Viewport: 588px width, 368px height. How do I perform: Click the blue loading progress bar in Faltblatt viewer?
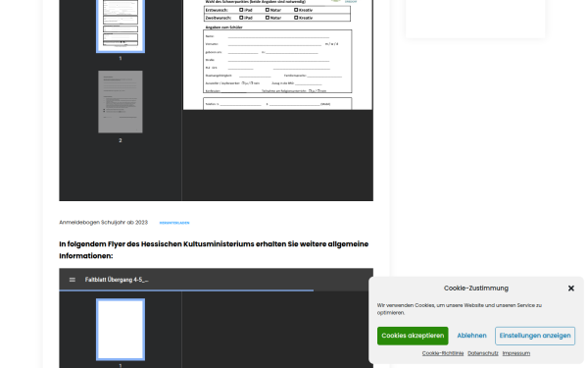tap(186, 290)
